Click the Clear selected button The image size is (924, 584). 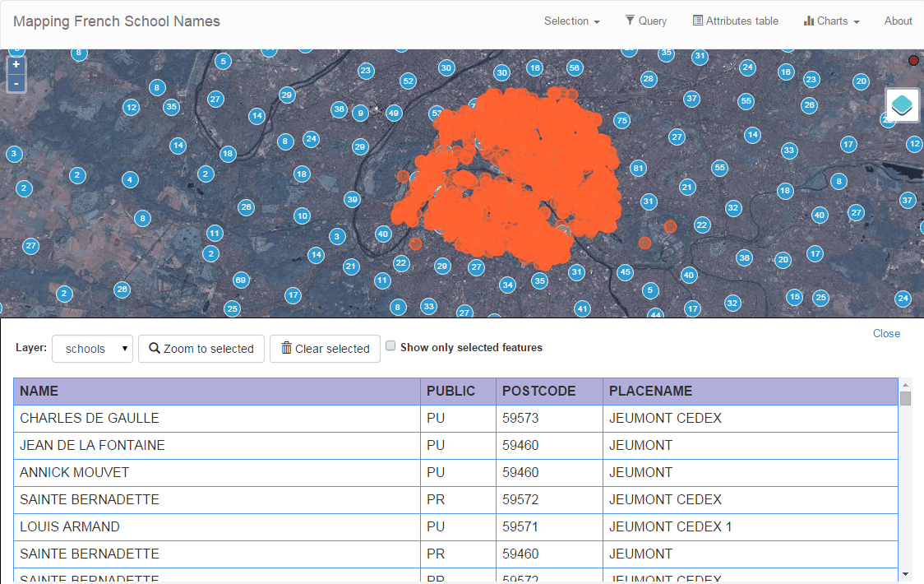325,349
